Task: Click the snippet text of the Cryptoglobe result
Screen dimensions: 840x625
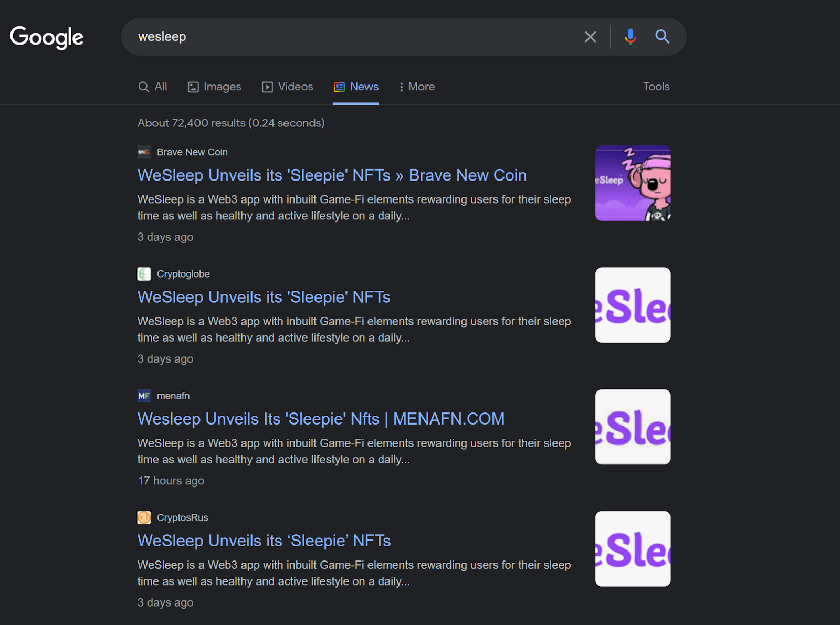Action: [x=354, y=329]
